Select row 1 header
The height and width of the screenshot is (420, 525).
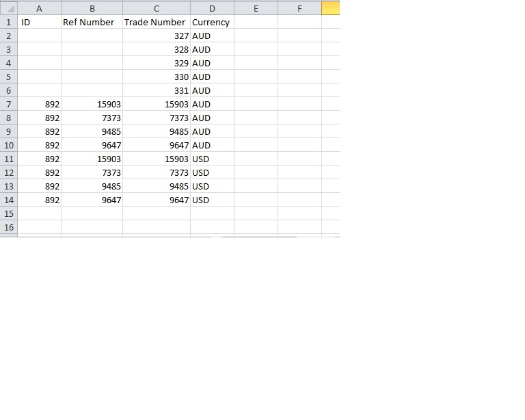(x=8, y=22)
